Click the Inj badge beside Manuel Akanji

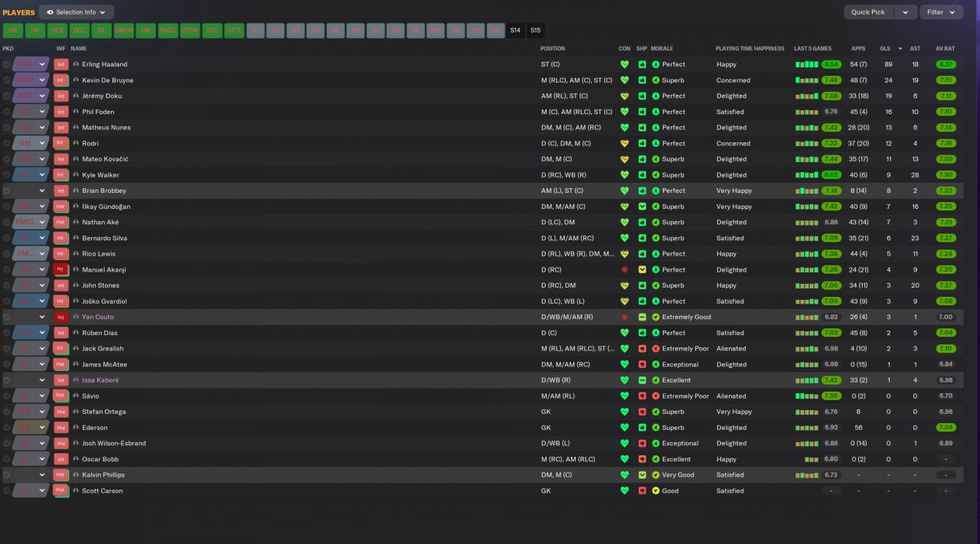tap(61, 269)
